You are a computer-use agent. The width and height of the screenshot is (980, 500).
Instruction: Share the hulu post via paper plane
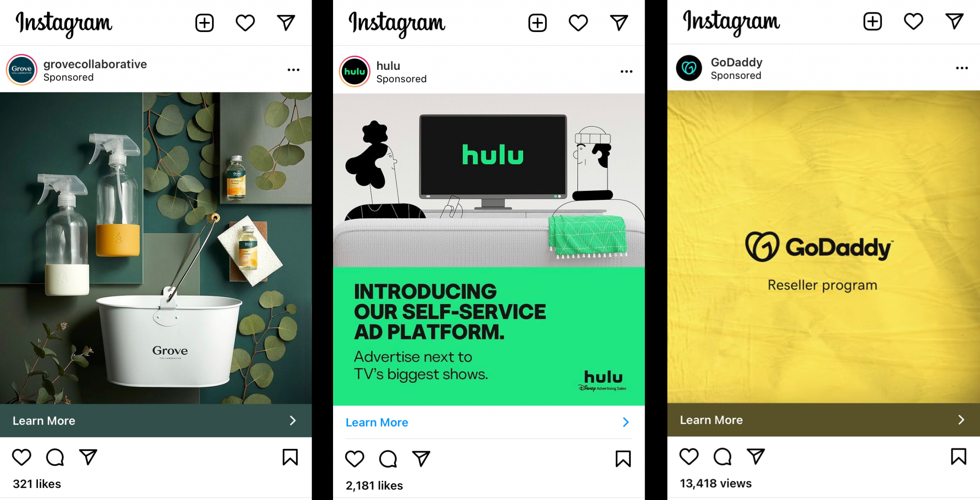(x=421, y=458)
